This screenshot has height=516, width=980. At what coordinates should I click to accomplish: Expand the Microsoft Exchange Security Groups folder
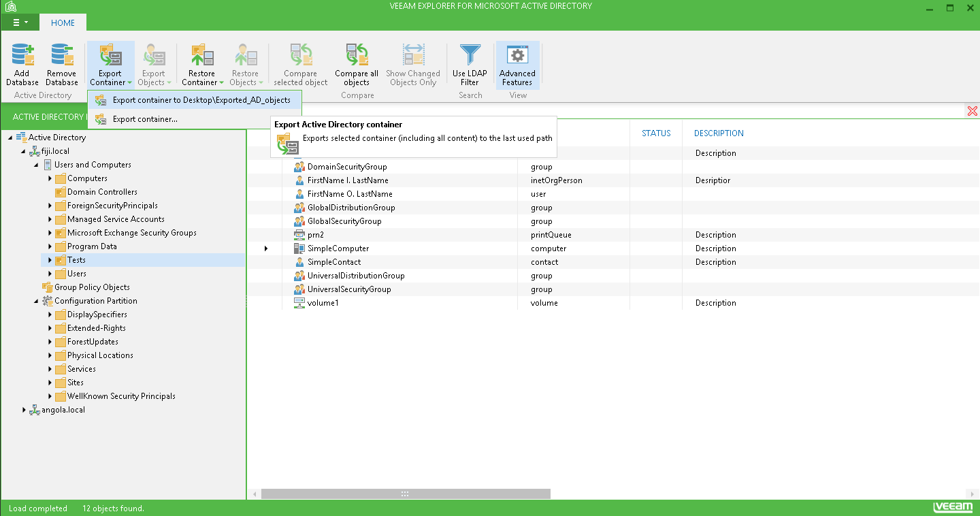(x=50, y=233)
